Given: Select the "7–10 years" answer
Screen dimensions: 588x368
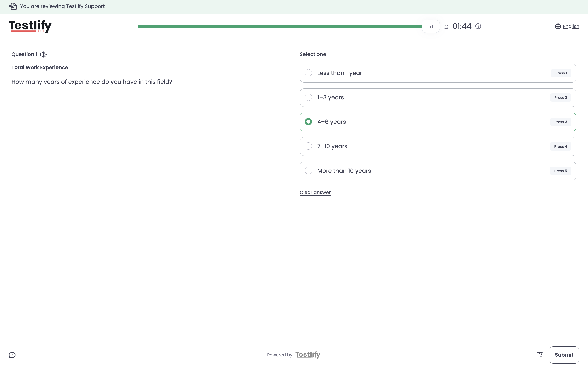Looking at the screenshot, I should (x=438, y=146).
